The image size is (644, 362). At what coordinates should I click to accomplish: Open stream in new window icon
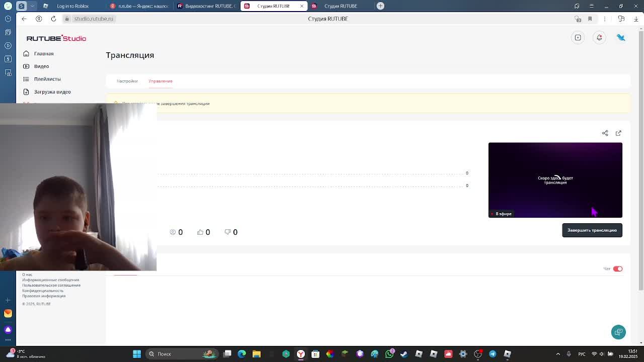618,133
